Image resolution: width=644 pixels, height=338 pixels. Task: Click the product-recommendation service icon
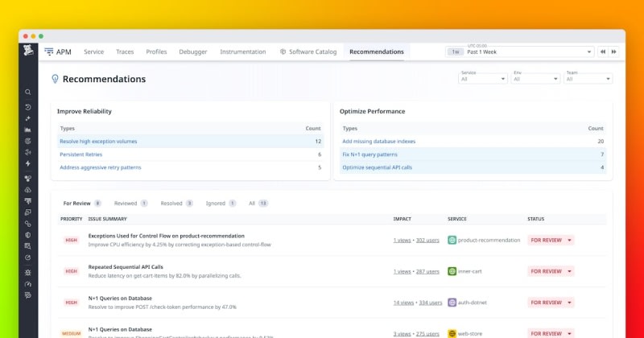tap(452, 240)
